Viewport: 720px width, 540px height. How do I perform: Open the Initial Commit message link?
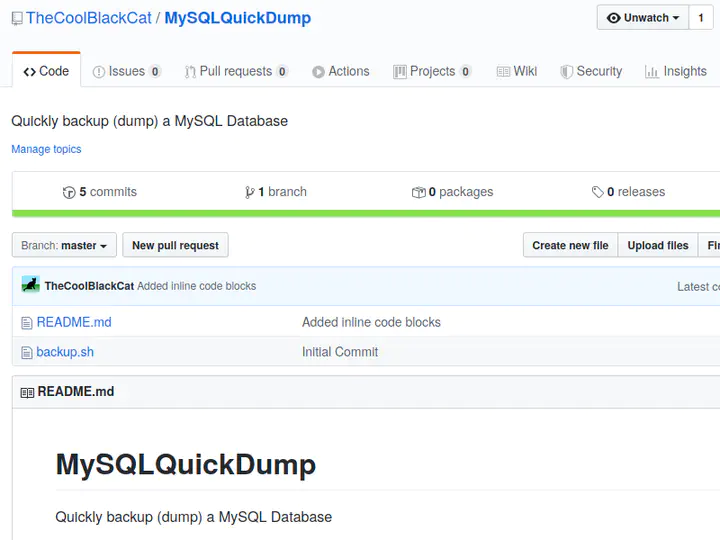(x=340, y=352)
